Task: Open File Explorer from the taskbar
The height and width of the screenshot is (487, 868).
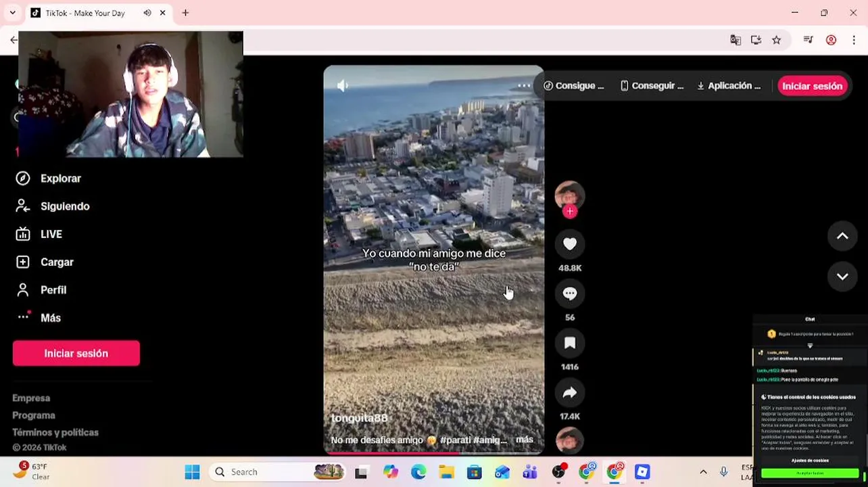Action: coord(446,472)
